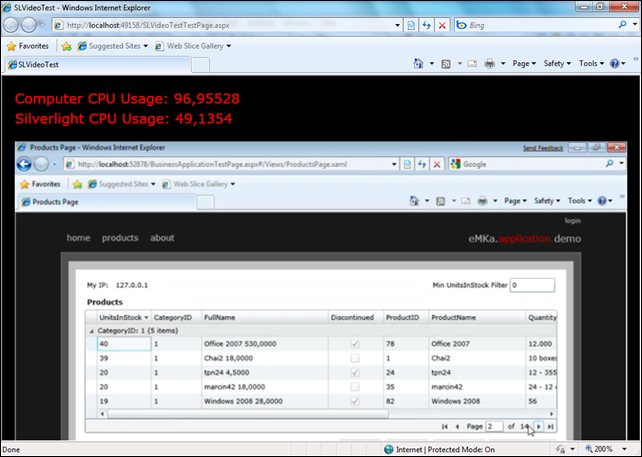The image size is (642, 457).
Task: Click Home icon in inner window command bar
Action: pos(414,201)
